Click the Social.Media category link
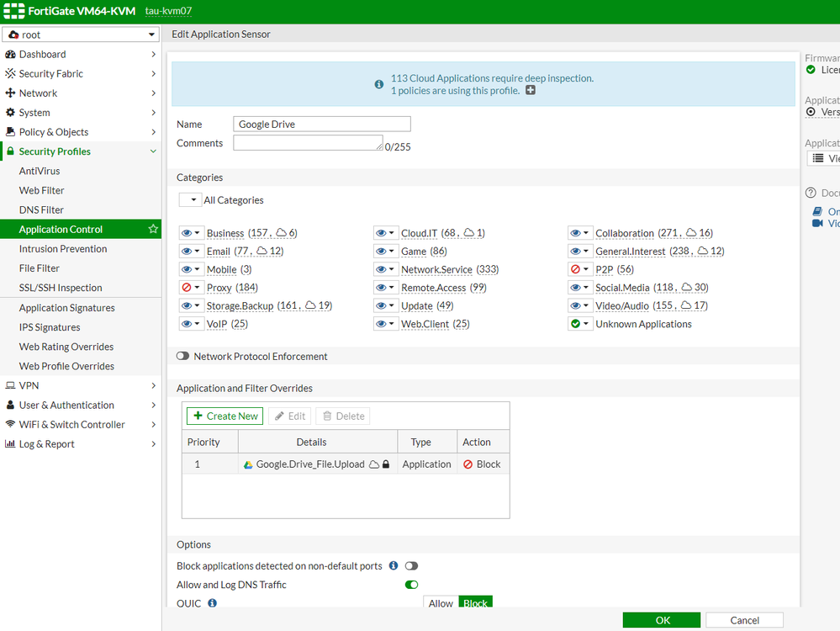Image resolution: width=840 pixels, height=631 pixels. pyautogui.click(x=622, y=288)
